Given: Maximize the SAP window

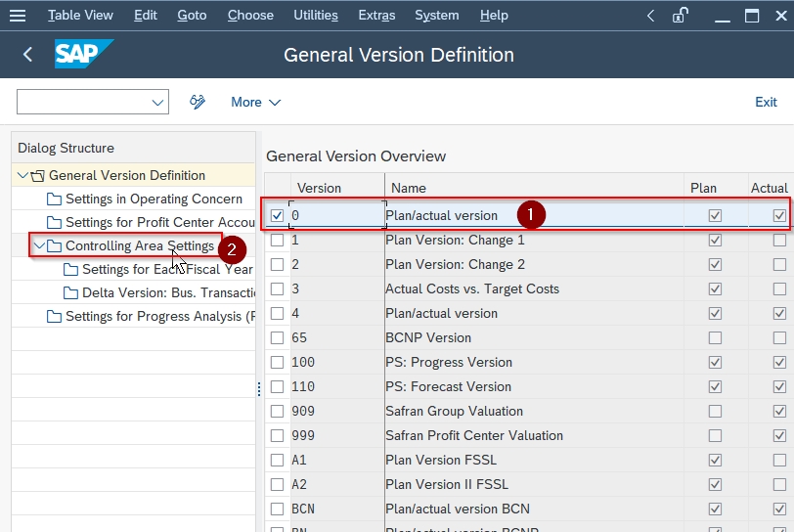Looking at the screenshot, I should click(x=752, y=16).
